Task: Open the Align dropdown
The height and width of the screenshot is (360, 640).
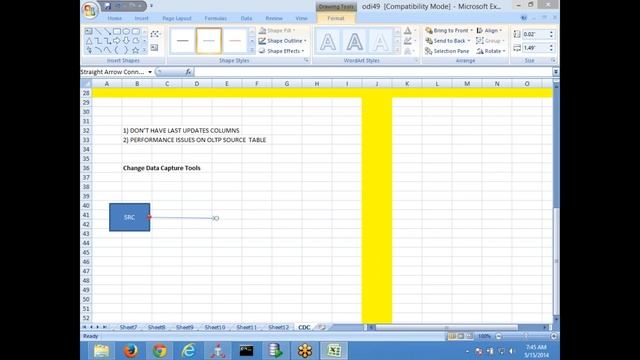Action: (489, 31)
